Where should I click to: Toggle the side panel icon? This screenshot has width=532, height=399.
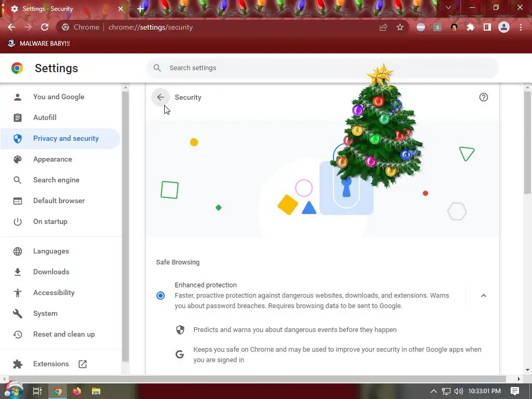click(x=487, y=28)
